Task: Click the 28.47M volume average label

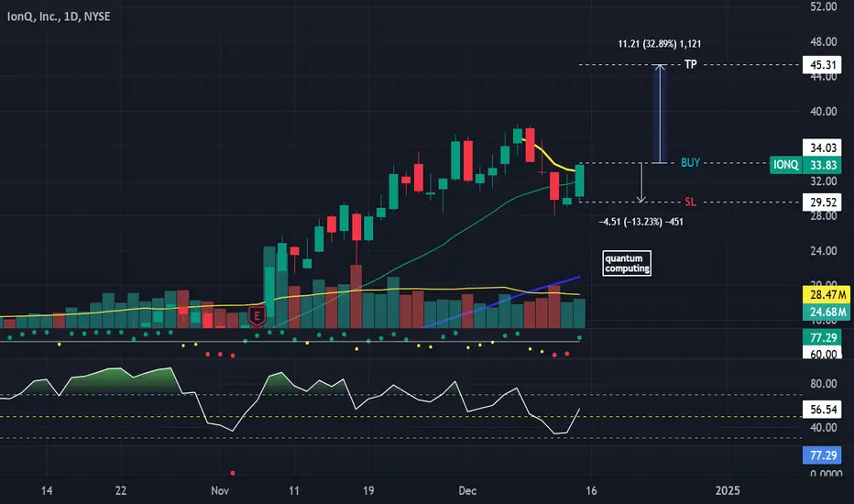Action: click(827, 295)
